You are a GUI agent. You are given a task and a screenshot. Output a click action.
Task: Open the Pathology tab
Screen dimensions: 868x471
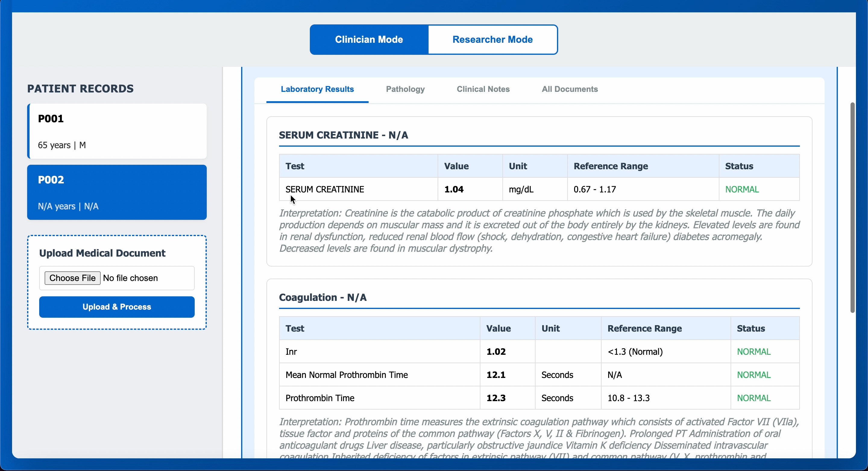click(405, 89)
